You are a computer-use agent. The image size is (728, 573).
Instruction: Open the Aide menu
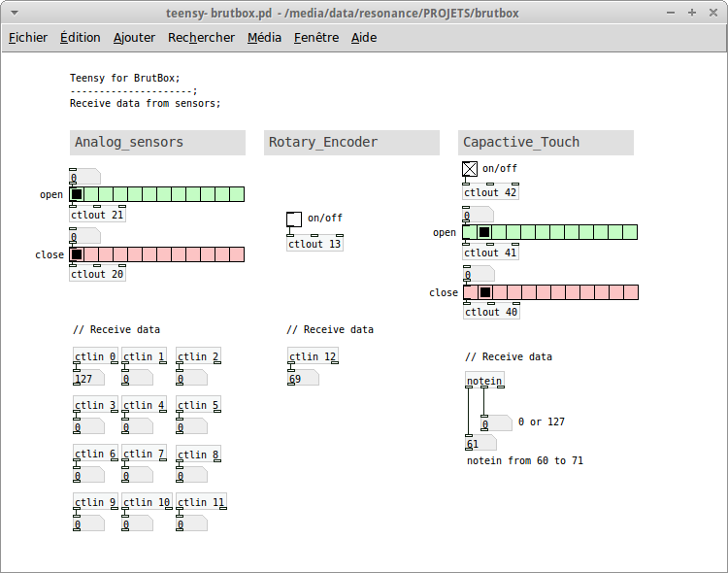point(364,38)
